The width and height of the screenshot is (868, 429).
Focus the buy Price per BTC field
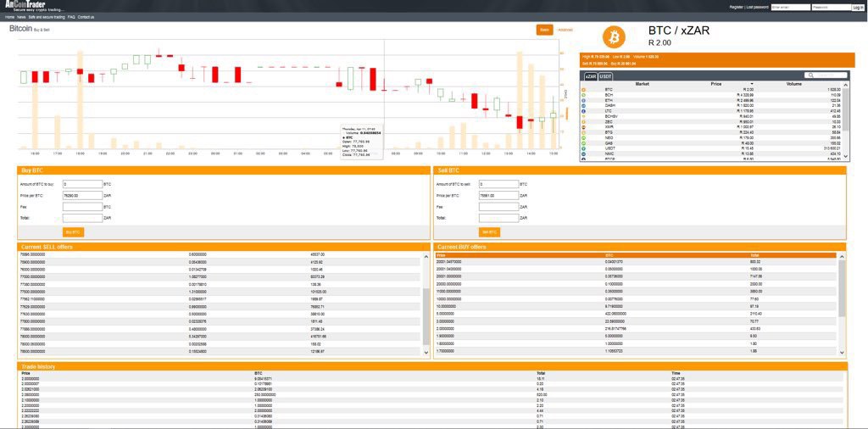82,195
